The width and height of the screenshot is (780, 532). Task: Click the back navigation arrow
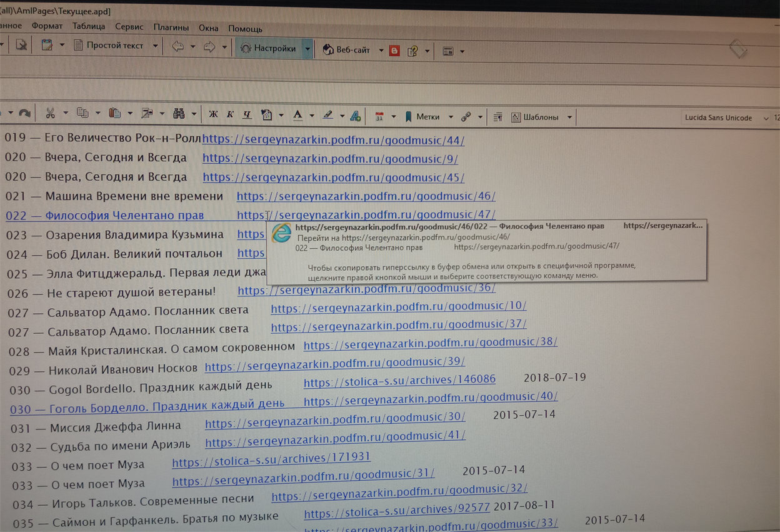[x=178, y=46]
